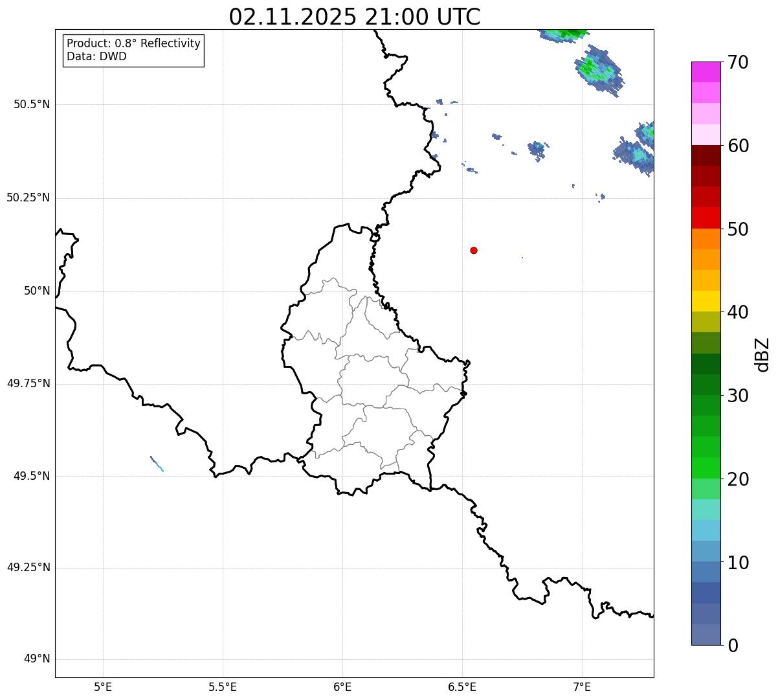Pick the dark maroon swatch just below 60
778x700 pixels.
coord(706,155)
